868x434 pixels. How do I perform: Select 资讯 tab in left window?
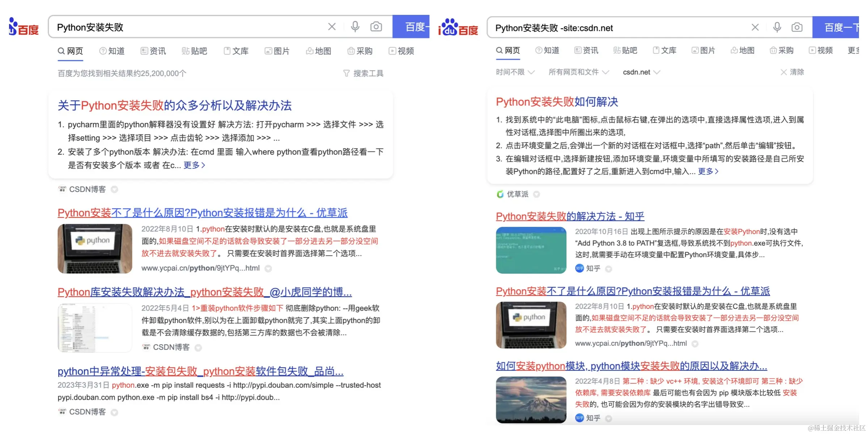coord(153,51)
